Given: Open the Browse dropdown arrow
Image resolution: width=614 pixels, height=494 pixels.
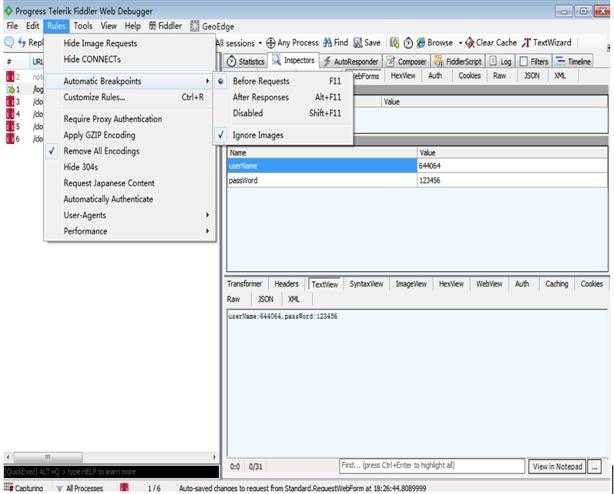Looking at the screenshot, I should (x=460, y=43).
